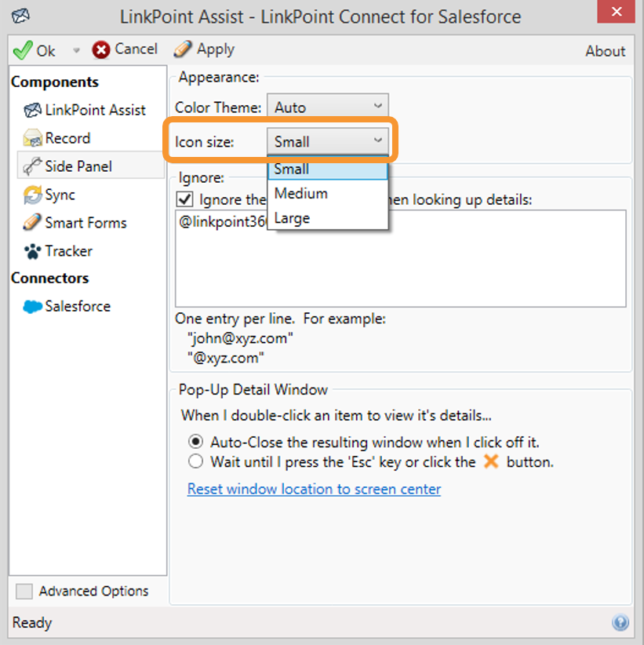Select Auto-Close the resulting window radio button
This screenshot has height=645, width=644.
pos(196,442)
